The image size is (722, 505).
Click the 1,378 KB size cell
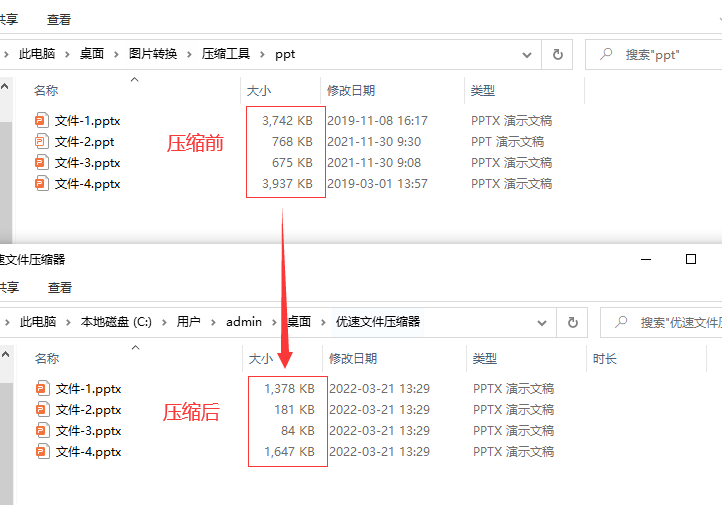[289, 389]
